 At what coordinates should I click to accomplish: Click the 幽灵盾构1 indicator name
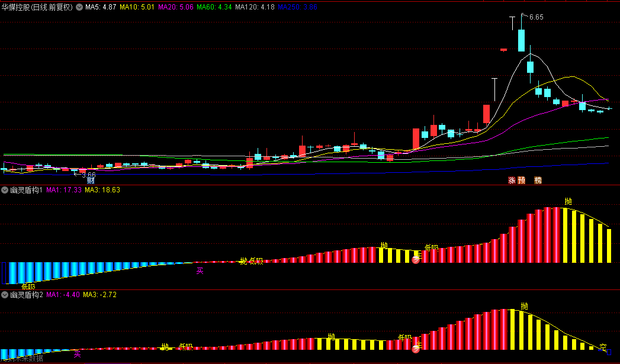[26, 190]
